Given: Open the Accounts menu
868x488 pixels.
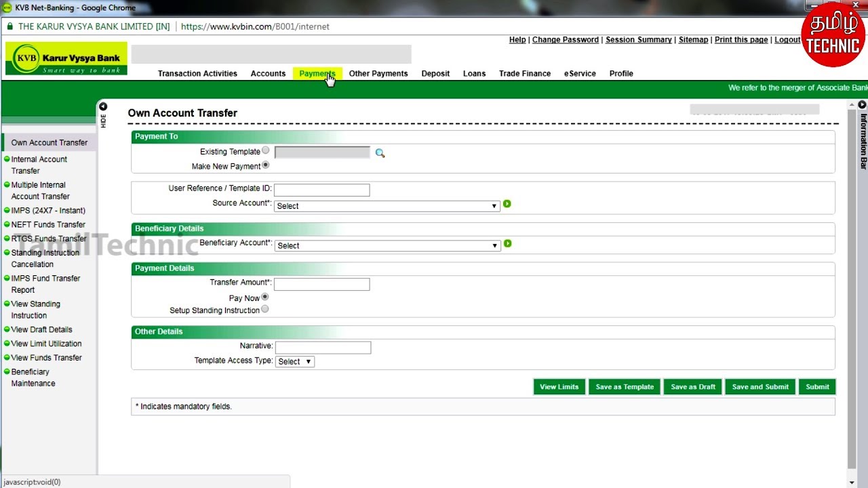Looking at the screenshot, I should 268,74.
